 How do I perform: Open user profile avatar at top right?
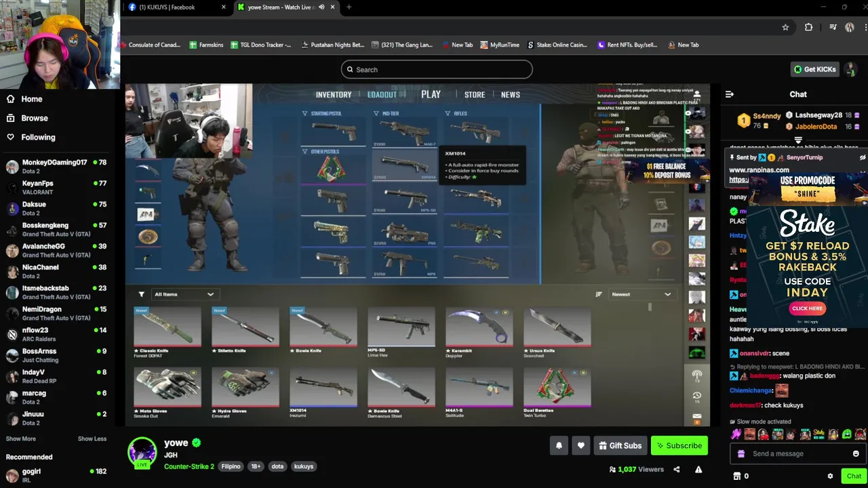pos(850,69)
